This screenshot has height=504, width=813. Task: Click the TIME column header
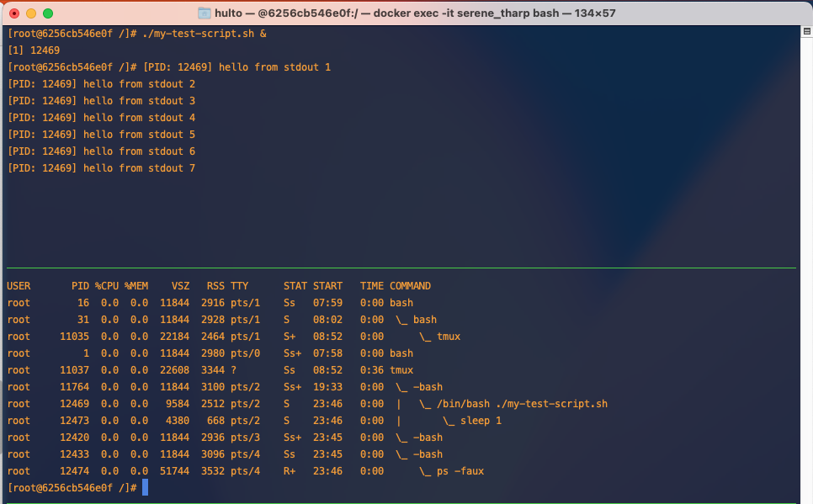point(372,286)
